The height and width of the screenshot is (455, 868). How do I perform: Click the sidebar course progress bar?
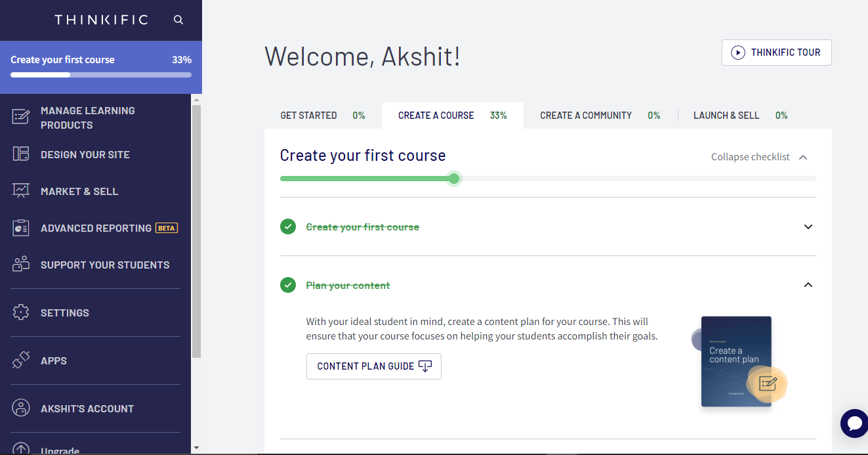(101, 75)
